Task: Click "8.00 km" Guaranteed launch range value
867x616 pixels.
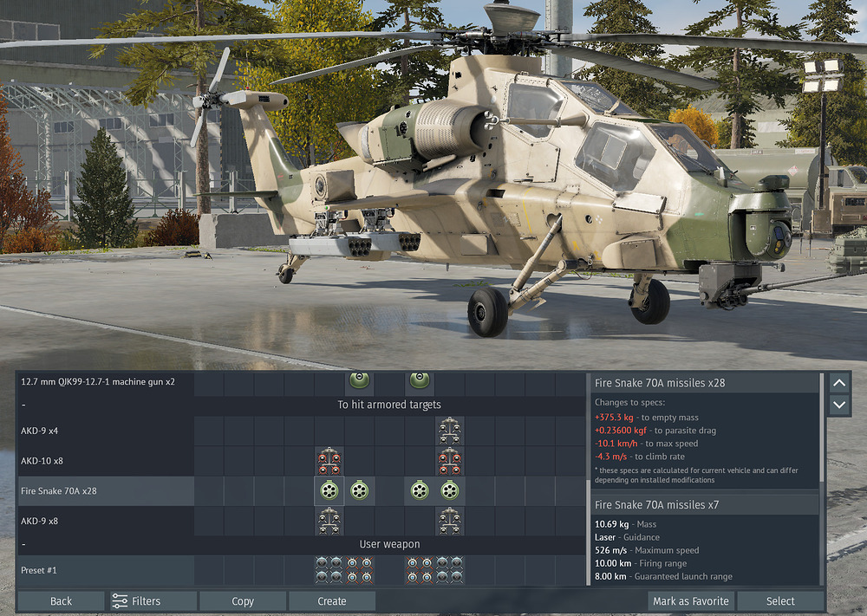Action: pos(610,577)
